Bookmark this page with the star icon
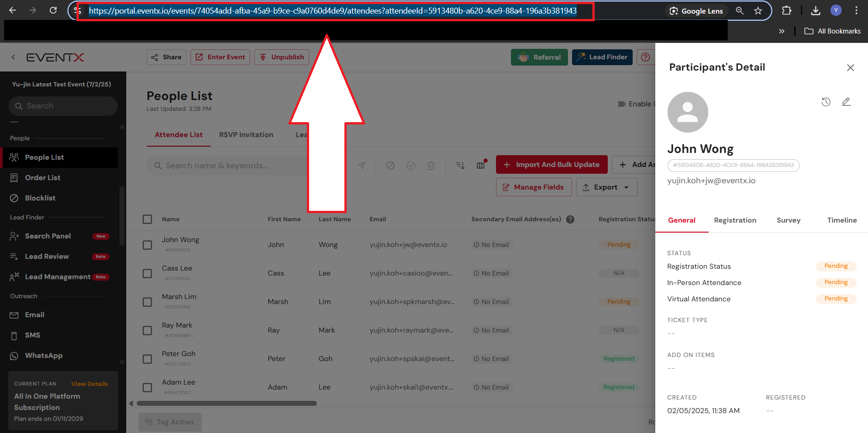 pos(758,10)
